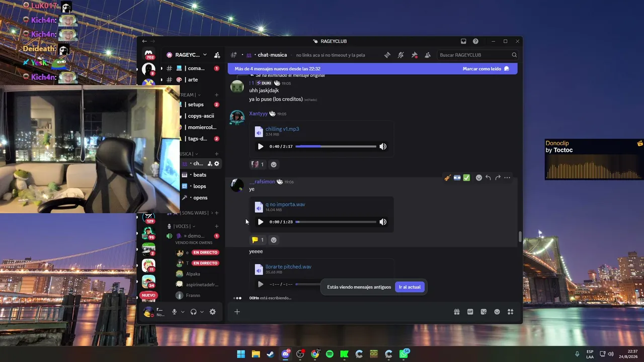Forward __rafsimon's message
This screenshot has width=644, height=362.
click(x=498, y=177)
